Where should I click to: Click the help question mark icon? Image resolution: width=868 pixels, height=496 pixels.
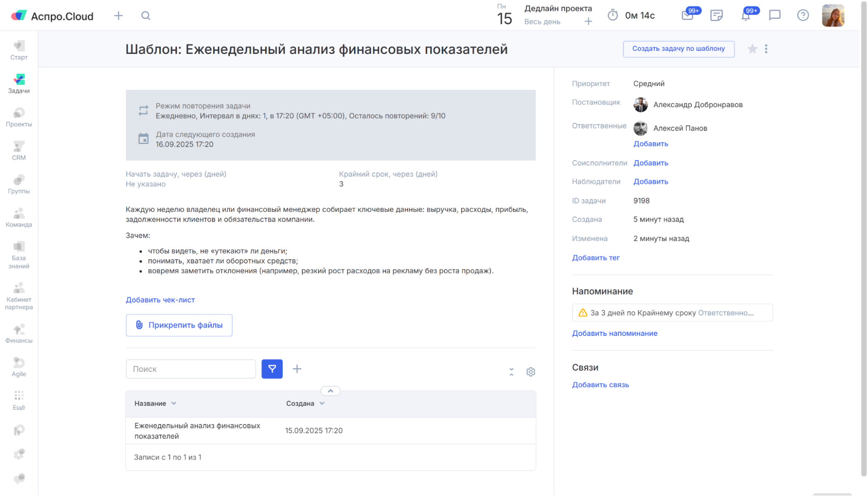tap(802, 16)
